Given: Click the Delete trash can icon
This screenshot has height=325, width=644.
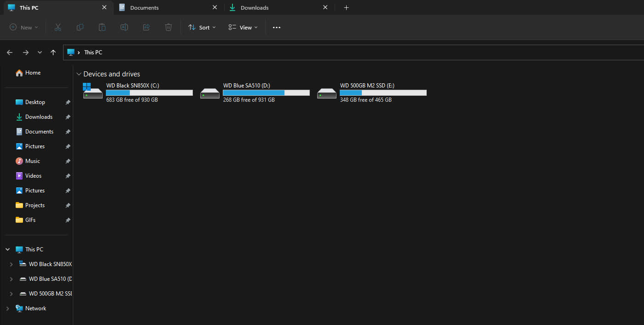Looking at the screenshot, I should pos(168,28).
